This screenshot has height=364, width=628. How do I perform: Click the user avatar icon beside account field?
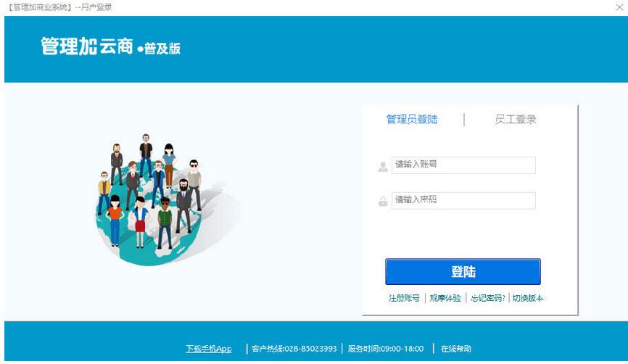383,166
